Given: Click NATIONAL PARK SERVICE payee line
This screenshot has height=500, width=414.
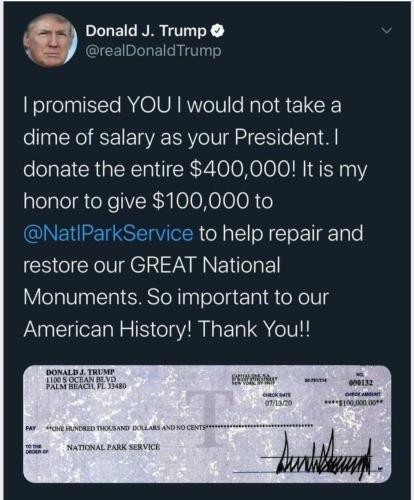Looking at the screenshot, I should [x=113, y=447].
